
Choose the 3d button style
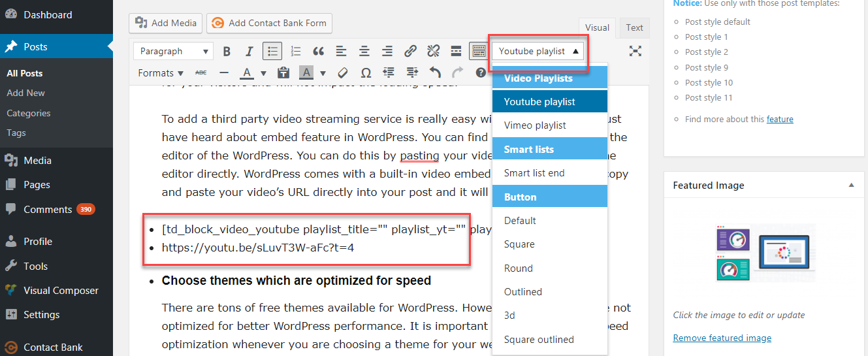tap(550, 316)
